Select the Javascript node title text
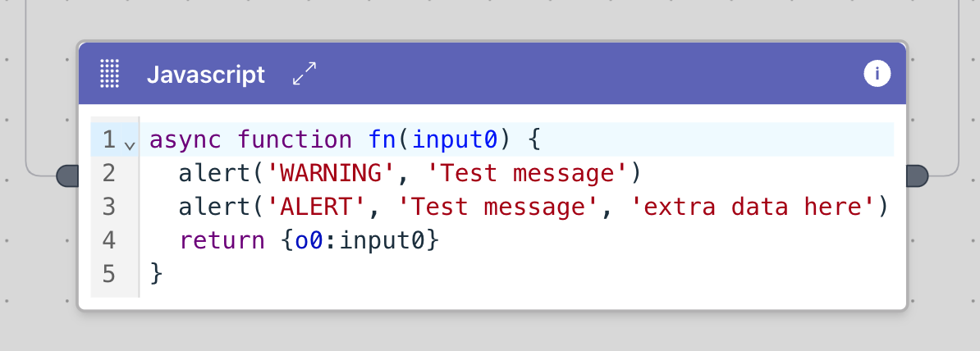 206,75
